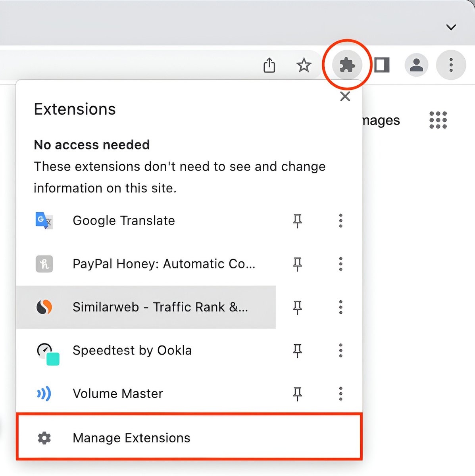Select the Google Translate extension name
Image resolution: width=475 pixels, height=476 pixels.
[x=124, y=221]
